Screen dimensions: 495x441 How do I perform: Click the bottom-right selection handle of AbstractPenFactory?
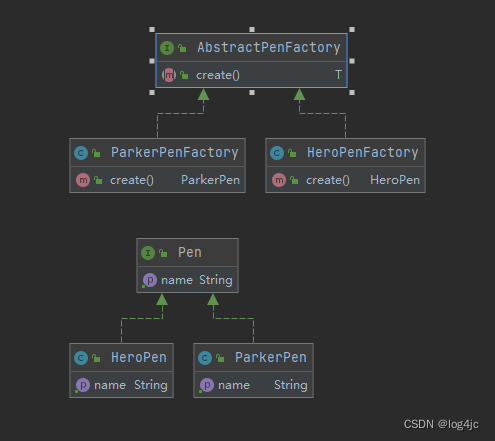click(x=352, y=92)
